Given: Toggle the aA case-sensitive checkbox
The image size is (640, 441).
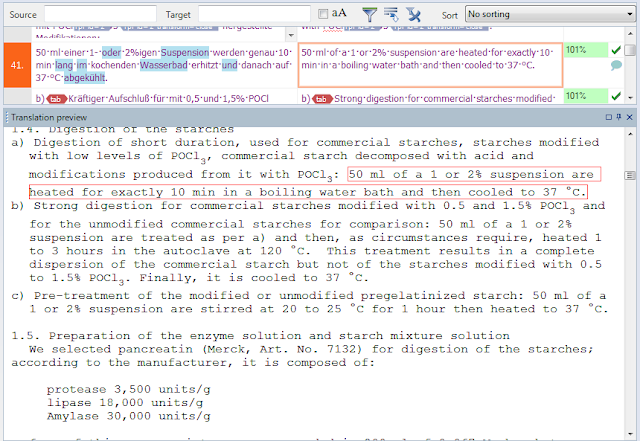Looking at the screenshot, I should (323, 14).
